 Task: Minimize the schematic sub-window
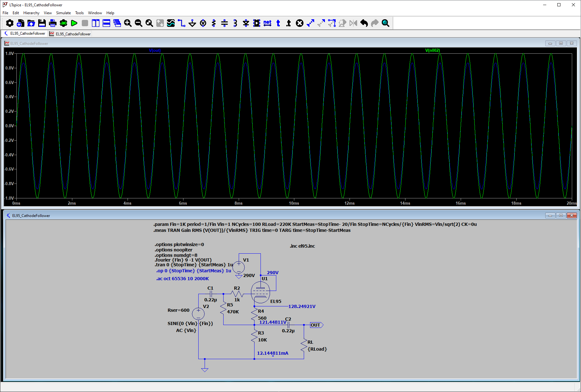[550, 215]
